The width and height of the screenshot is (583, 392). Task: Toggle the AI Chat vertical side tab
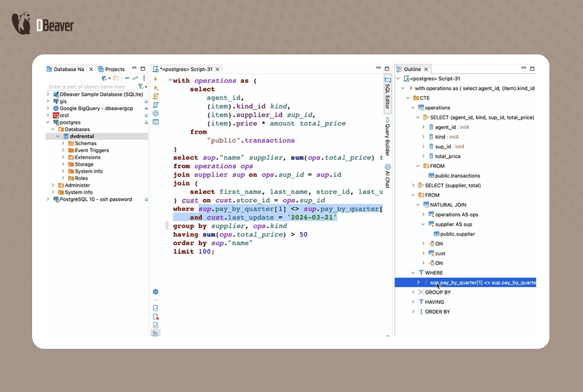click(x=387, y=176)
